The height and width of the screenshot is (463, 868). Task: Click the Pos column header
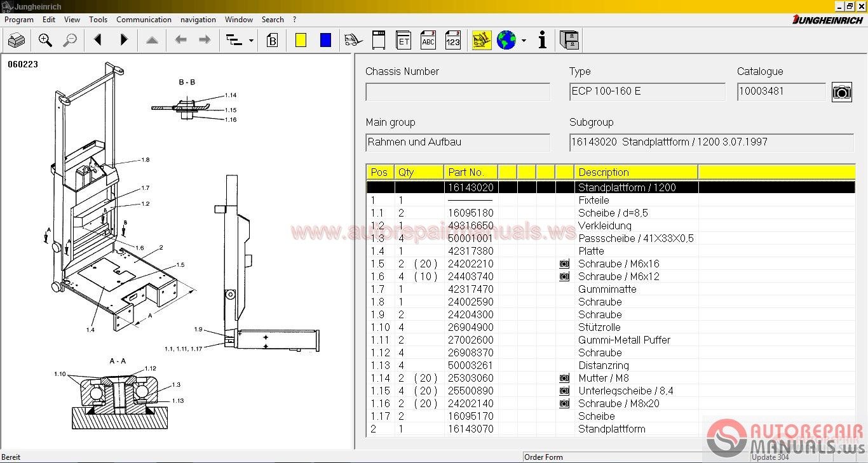point(380,172)
